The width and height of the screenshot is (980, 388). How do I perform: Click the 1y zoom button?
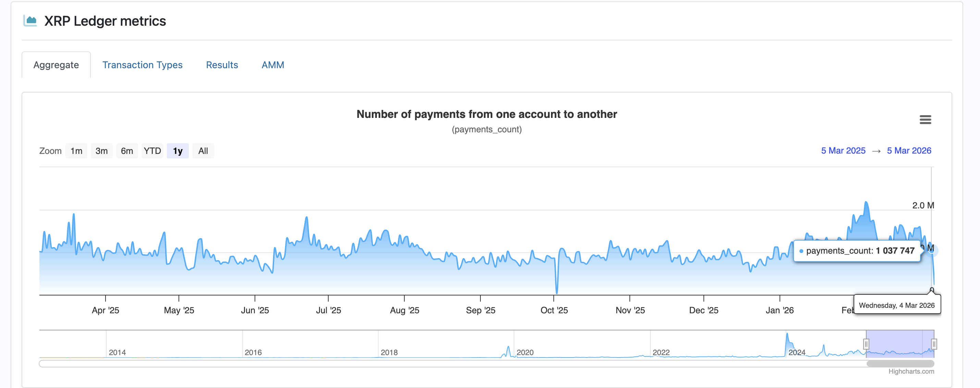[x=177, y=151]
